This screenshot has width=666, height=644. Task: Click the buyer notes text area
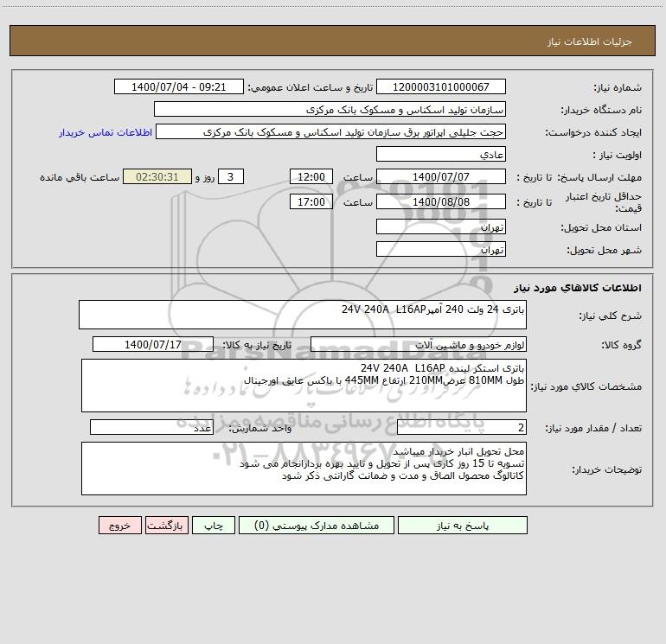304,469
